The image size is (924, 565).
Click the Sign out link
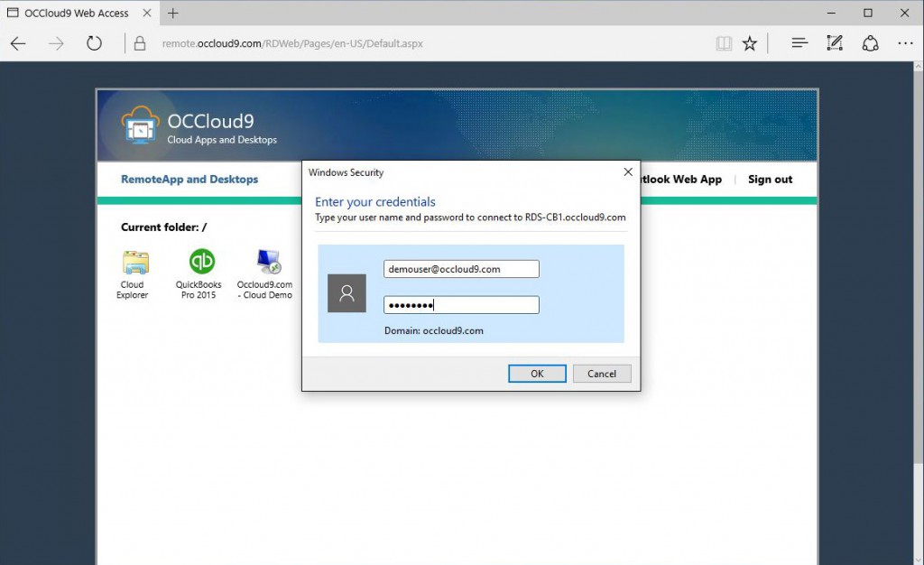coord(771,179)
